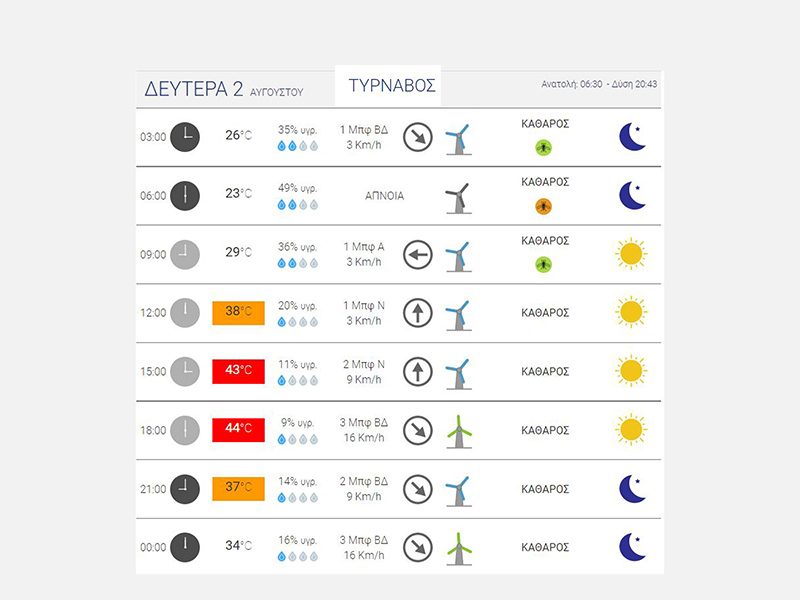
Task: Click the ΑΠΝΟΙΑ wind label
Action: click(385, 196)
